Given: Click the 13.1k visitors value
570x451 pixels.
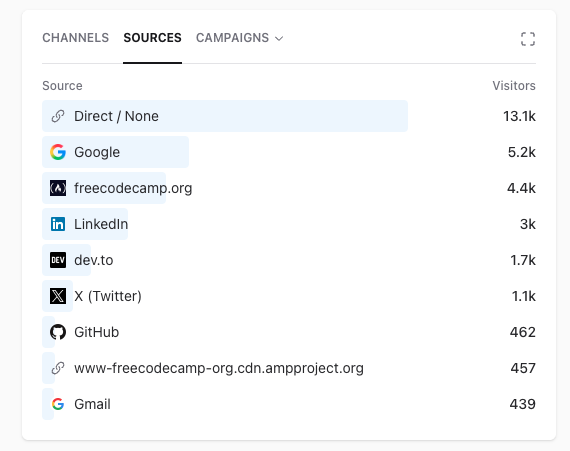Looking at the screenshot, I should [x=519, y=116].
